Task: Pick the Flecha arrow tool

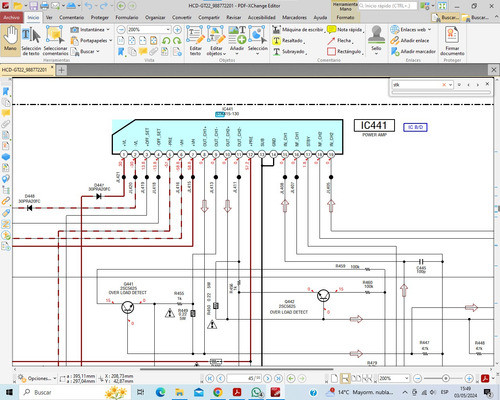Action: [340, 41]
